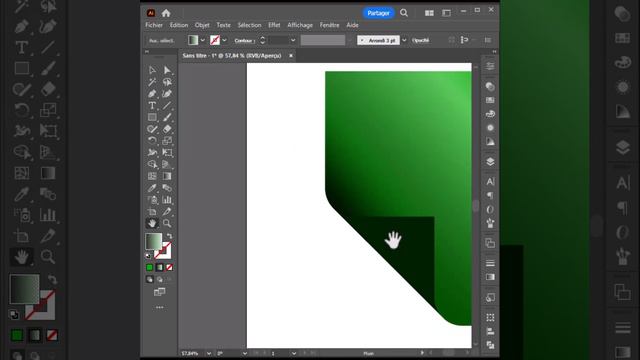Activate the Type (T) tool
Screen dimensions: 640x360
tap(152, 106)
